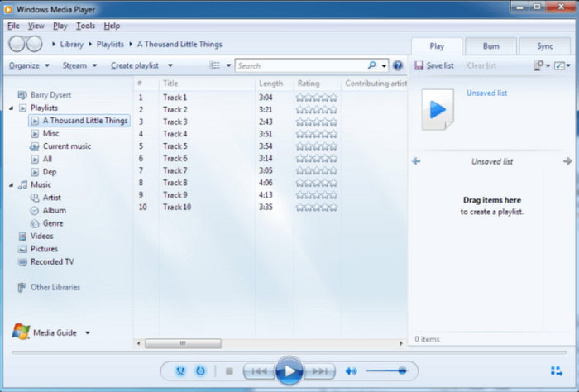Select A Thousand Little Things playlist
579x392 pixels.
[x=79, y=121]
